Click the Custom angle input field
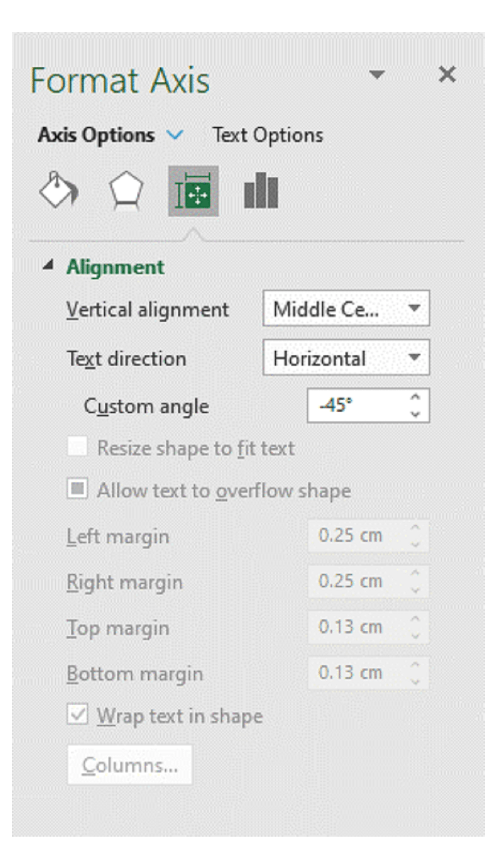The width and height of the screenshot is (488, 868). 357,405
